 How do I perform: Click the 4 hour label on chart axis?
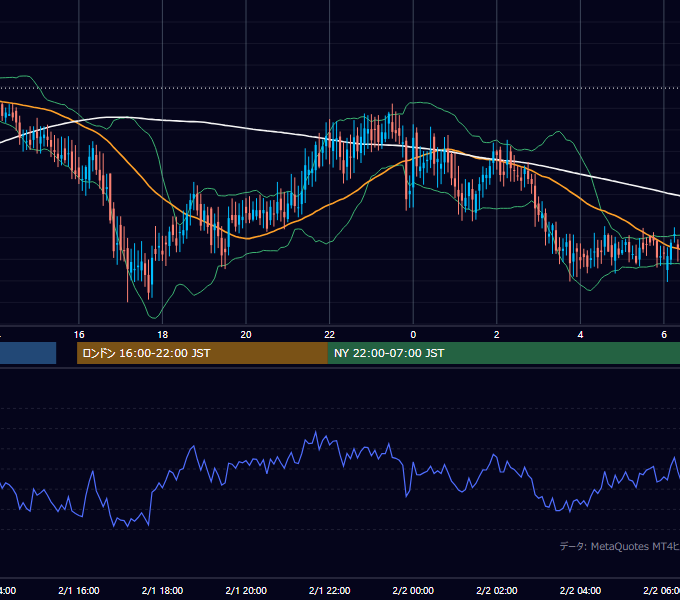[x=580, y=335]
